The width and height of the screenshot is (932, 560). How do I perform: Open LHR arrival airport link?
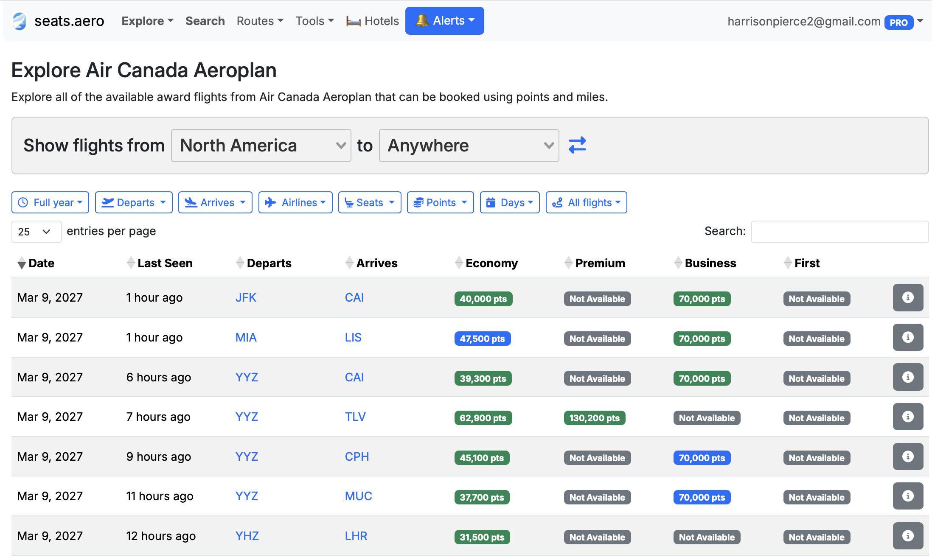356,536
